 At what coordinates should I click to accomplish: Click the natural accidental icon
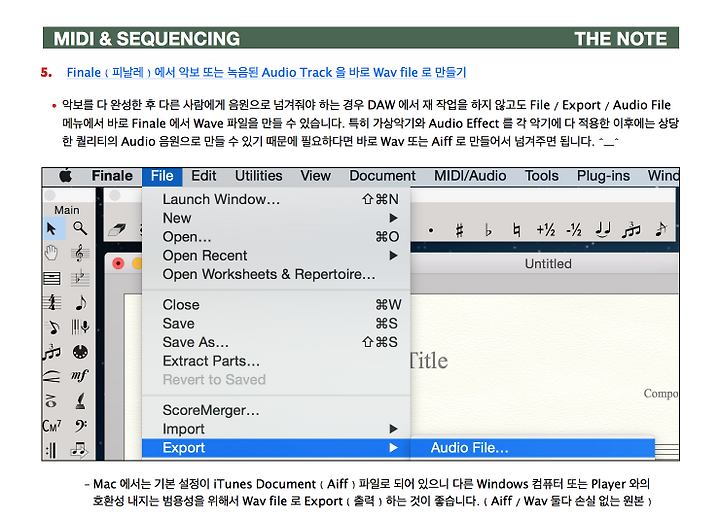517,230
